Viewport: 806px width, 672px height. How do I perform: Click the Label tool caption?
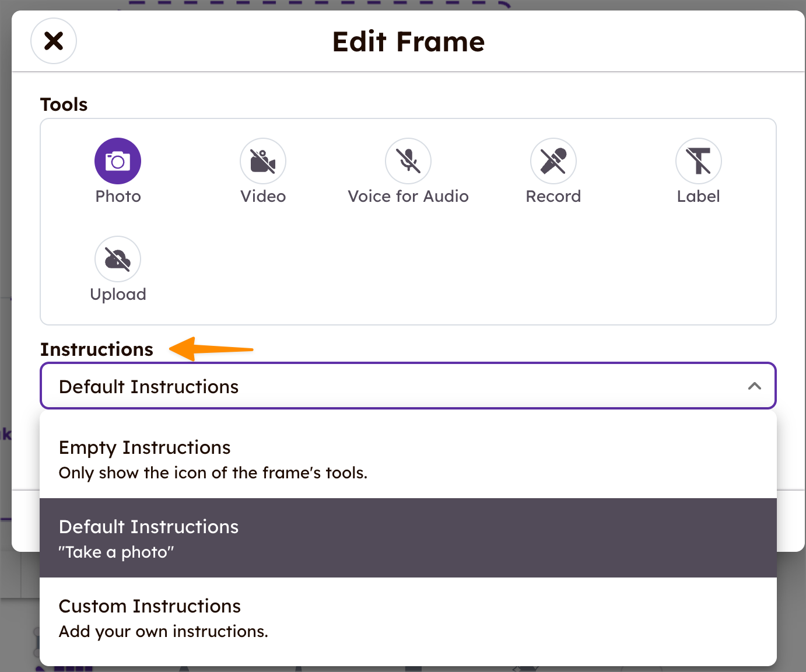pyautogui.click(x=699, y=197)
